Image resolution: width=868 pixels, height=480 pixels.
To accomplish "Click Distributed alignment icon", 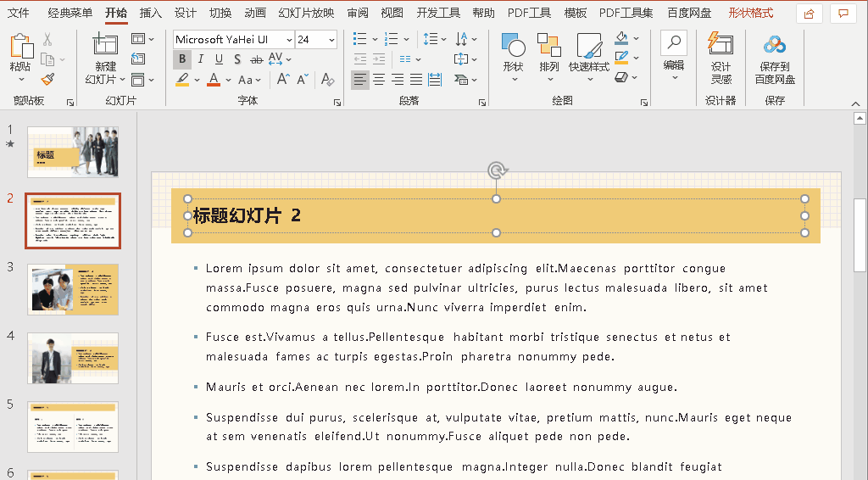I will pyautogui.click(x=435, y=80).
